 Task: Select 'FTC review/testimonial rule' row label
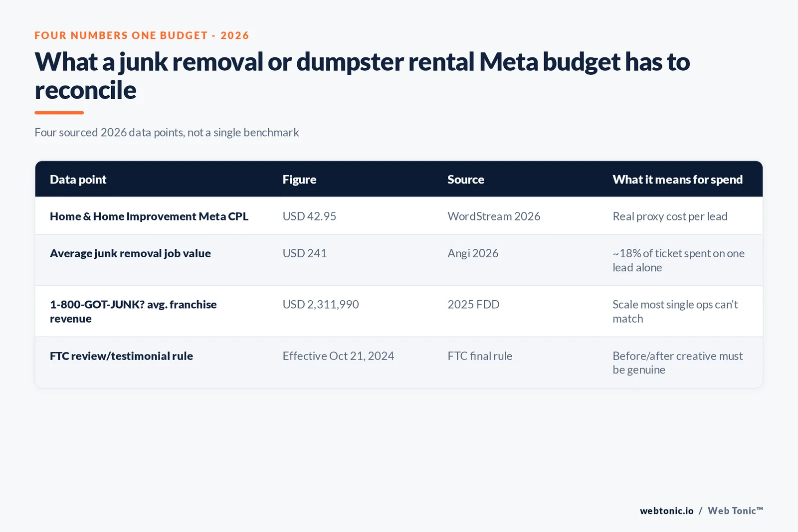pos(121,356)
